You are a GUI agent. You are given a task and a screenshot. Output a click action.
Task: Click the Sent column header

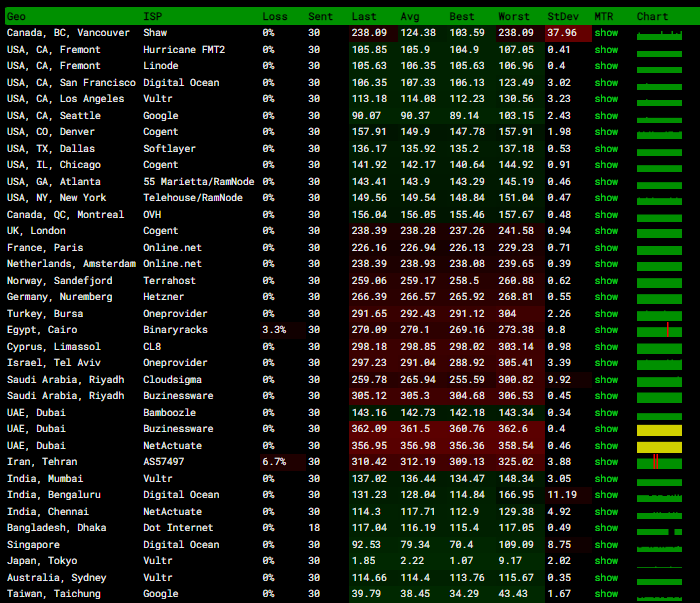coord(320,17)
